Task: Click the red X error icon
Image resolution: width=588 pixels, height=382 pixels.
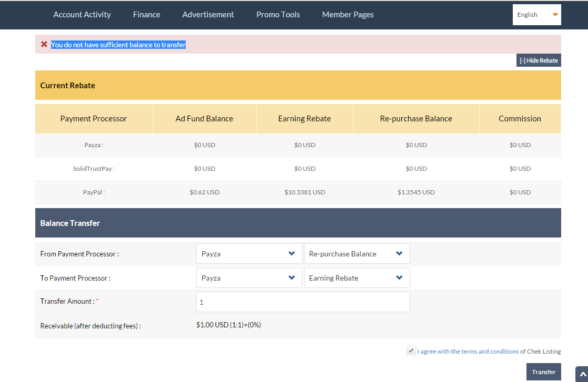Action: [44, 45]
